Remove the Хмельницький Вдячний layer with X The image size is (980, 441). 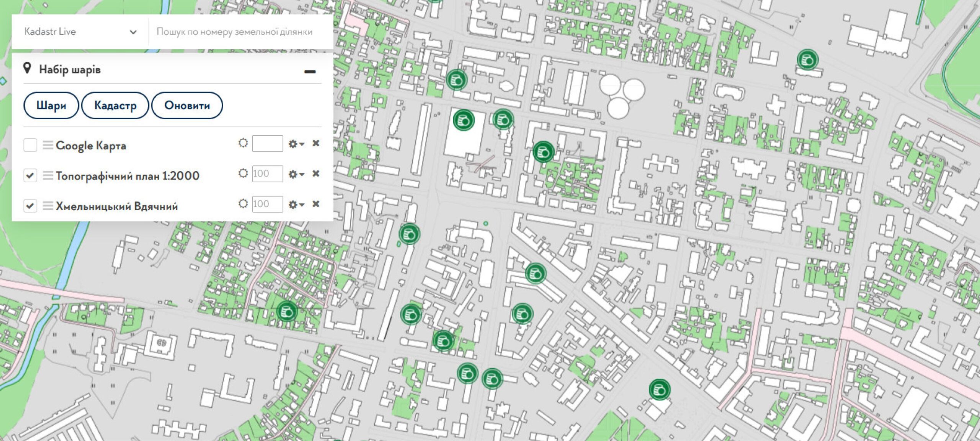[316, 204]
